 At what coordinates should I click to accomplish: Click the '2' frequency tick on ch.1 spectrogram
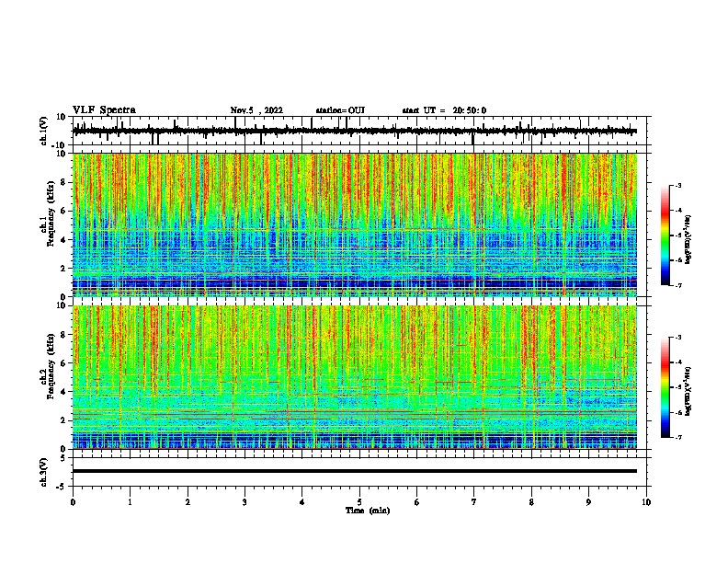(x=64, y=268)
